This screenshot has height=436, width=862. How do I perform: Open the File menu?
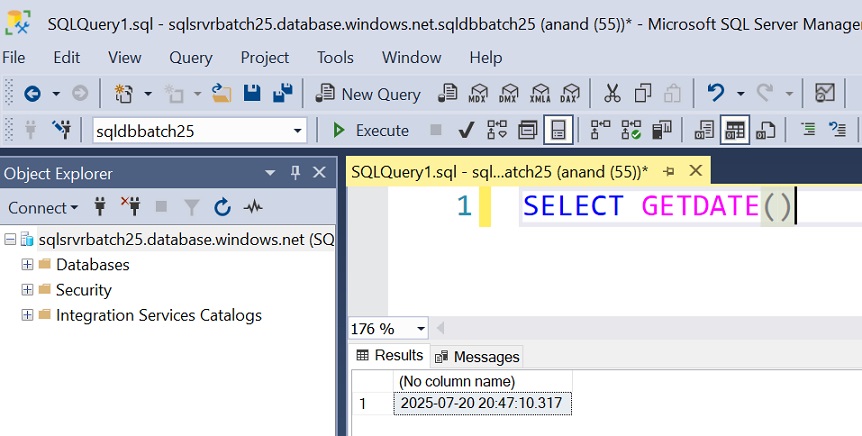pyautogui.click(x=14, y=57)
